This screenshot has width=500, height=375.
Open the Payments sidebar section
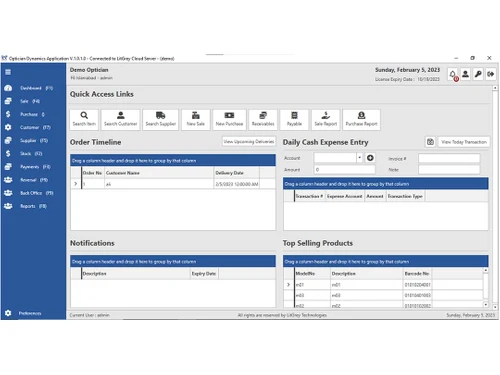33,167
